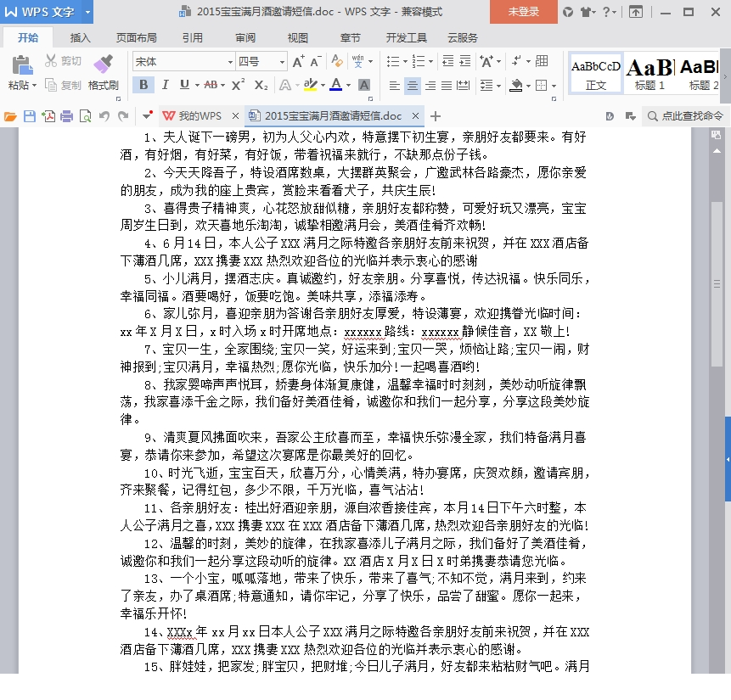Decrease paragraph indent

pyautogui.click(x=447, y=61)
